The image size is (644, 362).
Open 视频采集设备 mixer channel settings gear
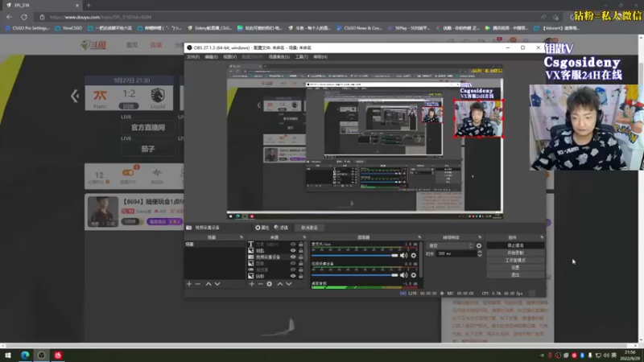(x=414, y=275)
